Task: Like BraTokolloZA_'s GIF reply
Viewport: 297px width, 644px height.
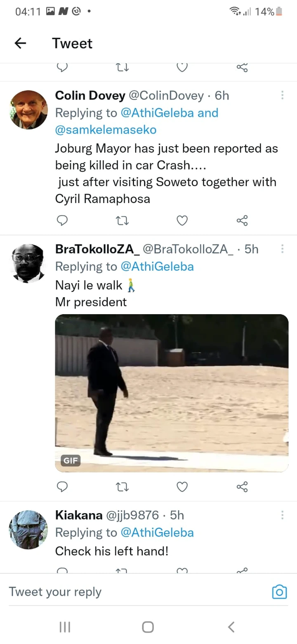Action: [x=182, y=488]
